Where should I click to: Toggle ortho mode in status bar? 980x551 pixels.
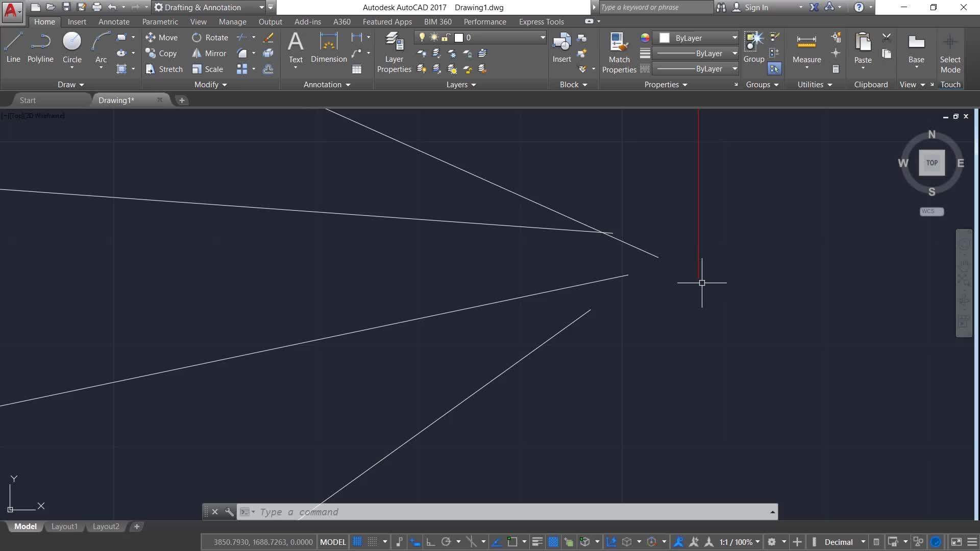tap(430, 542)
